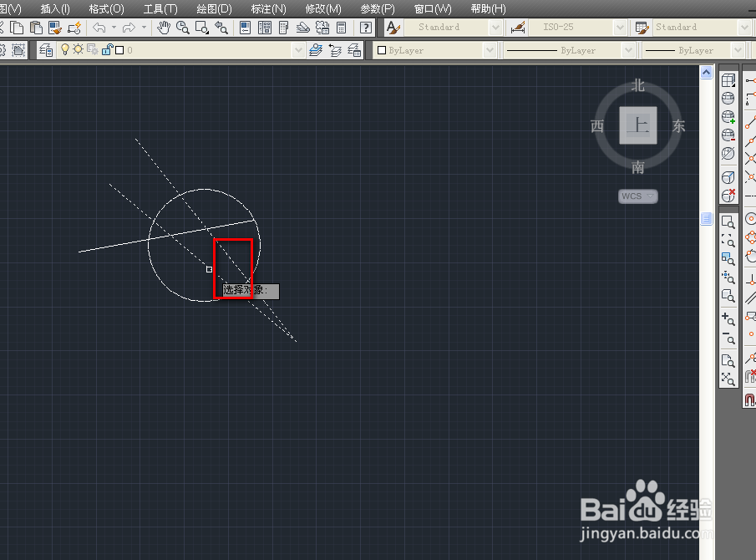The height and width of the screenshot is (560, 756).
Task: Toggle layer 0 on/off light bulb
Action: (x=64, y=49)
